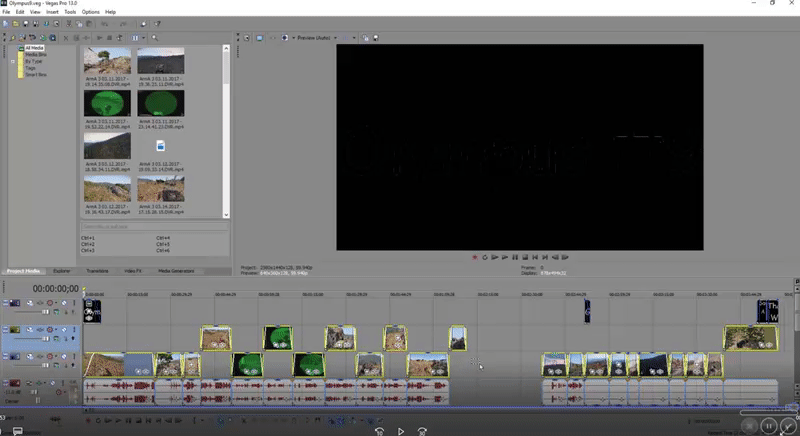800x436 pixels.
Task: Toggle Auto Preview in Project Media toolbar
Action: (x=119, y=38)
